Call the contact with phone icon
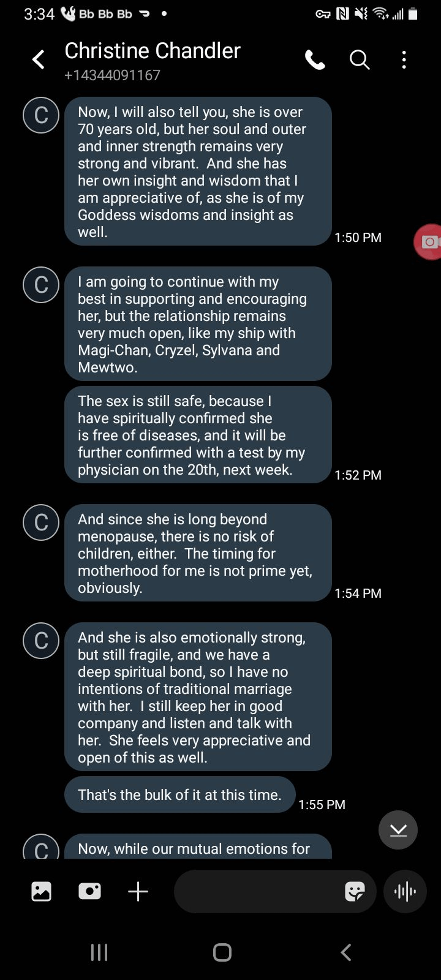Image resolution: width=441 pixels, height=980 pixels. 315,60
